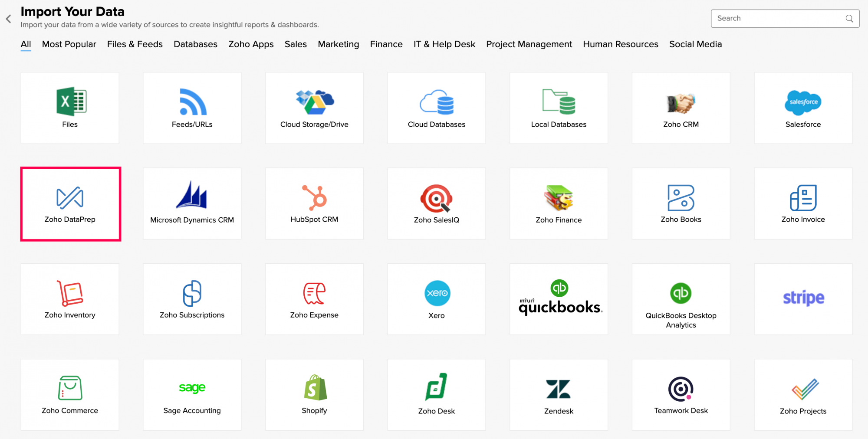Open the QuickBooks Desktop Analytics icon
This screenshot has width=868, height=439.
681,293
